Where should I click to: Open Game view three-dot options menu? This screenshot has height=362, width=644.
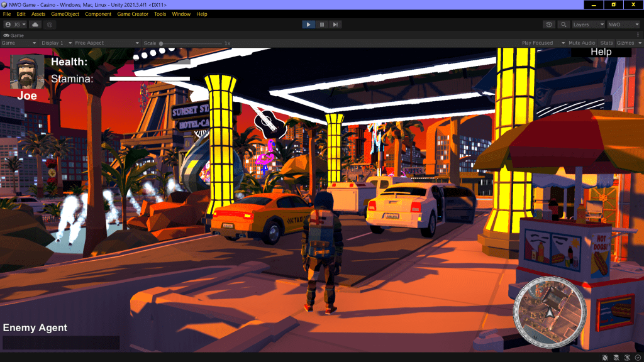(x=638, y=35)
